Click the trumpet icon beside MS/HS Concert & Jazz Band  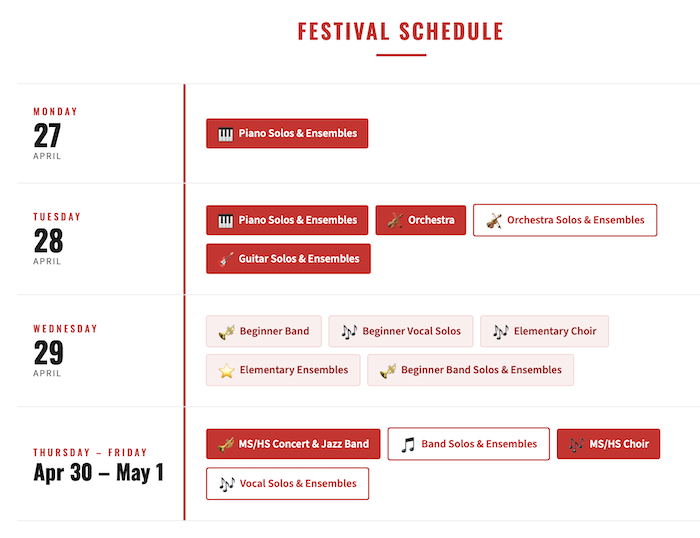click(226, 444)
